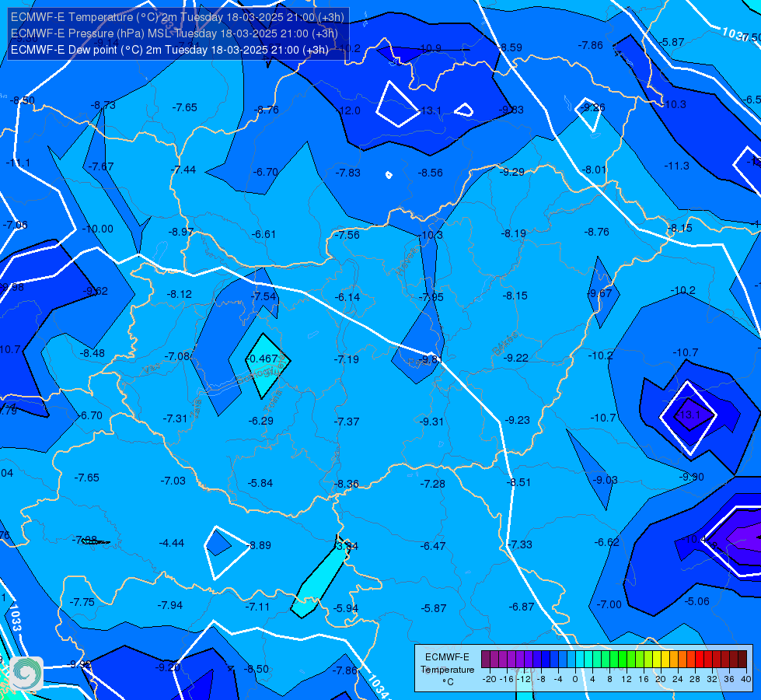Click the -9.90 temperature value
761x700 pixels.
tap(691, 477)
